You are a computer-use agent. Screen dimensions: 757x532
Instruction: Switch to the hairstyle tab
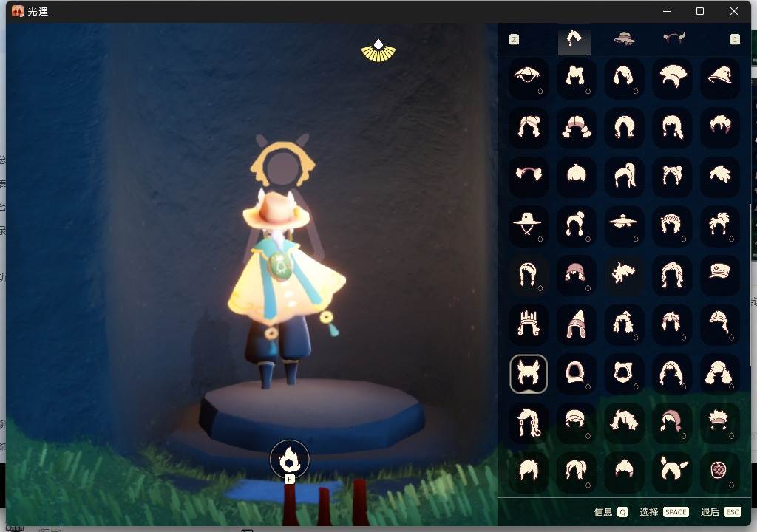pos(574,39)
